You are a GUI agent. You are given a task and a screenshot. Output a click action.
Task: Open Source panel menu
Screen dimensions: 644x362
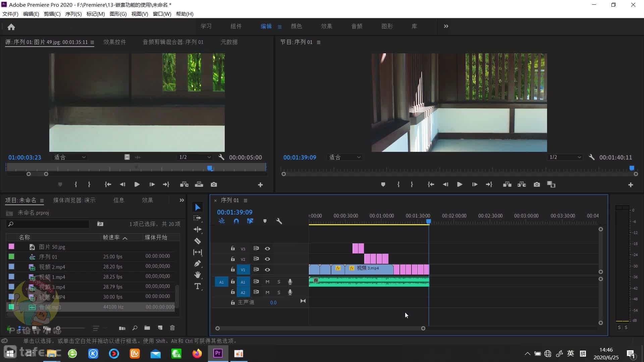[92, 42]
